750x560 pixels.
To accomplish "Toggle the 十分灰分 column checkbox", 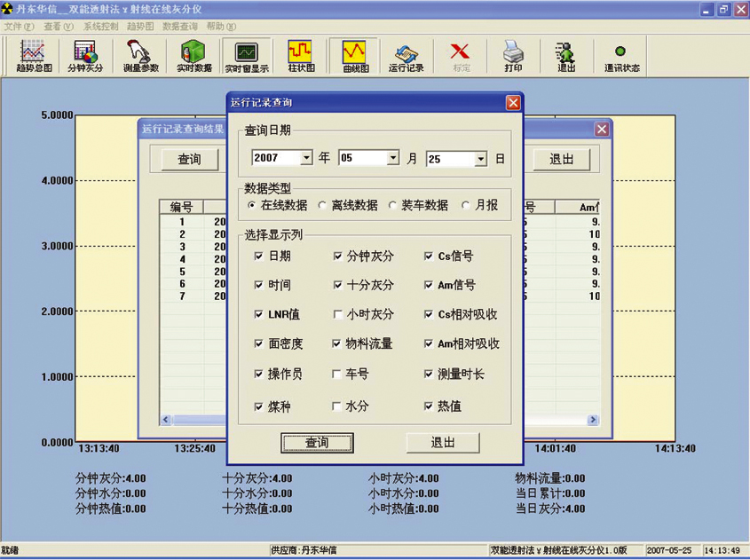I will [337, 286].
